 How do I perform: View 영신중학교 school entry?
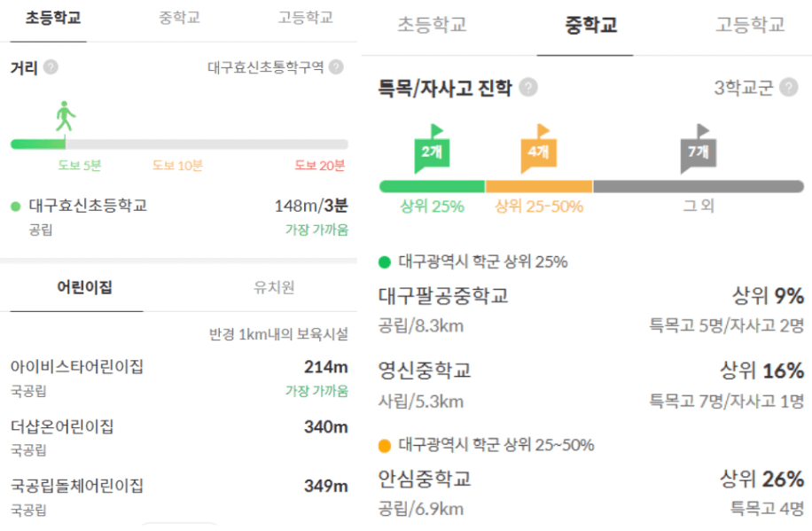tap(425, 371)
